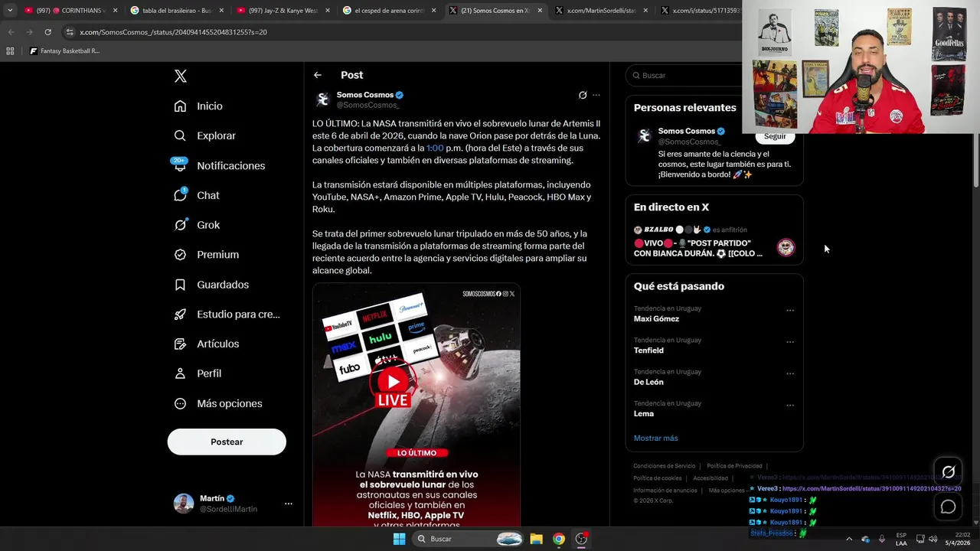Open File Explorer from taskbar
Viewport: 980px width, 551px height.
(x=536, y=539)
